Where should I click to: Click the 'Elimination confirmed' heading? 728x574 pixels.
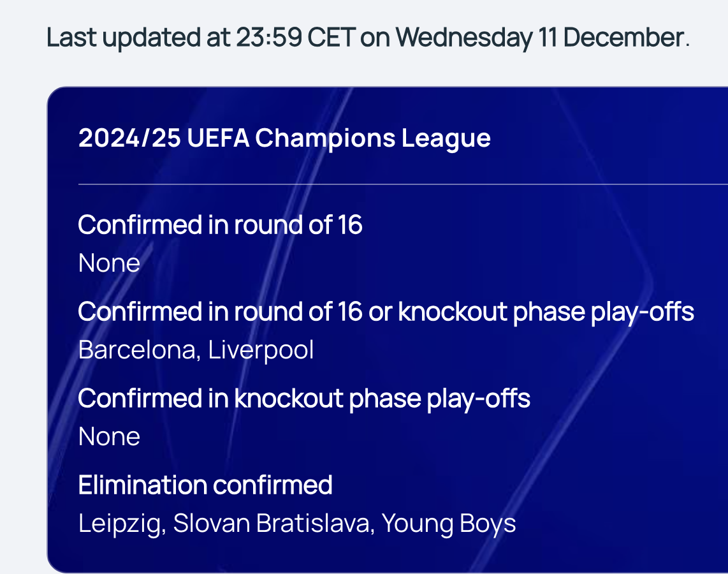tap(205, 485)
